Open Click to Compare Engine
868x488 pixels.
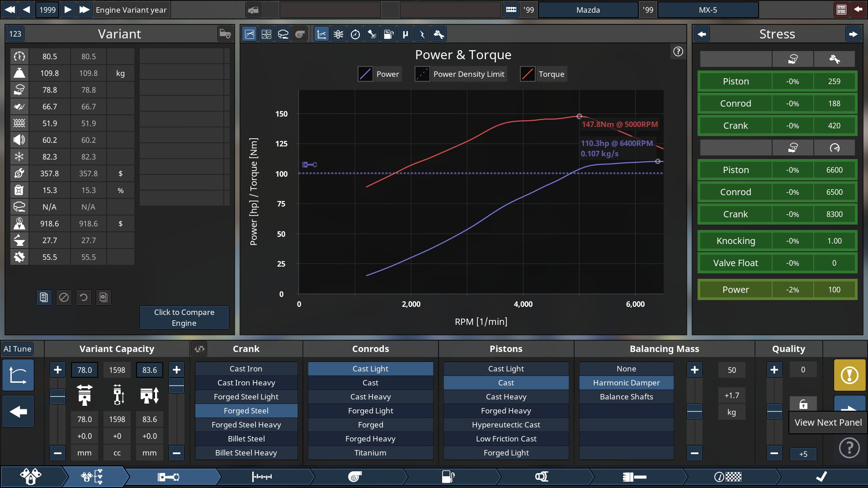point(184,317)
